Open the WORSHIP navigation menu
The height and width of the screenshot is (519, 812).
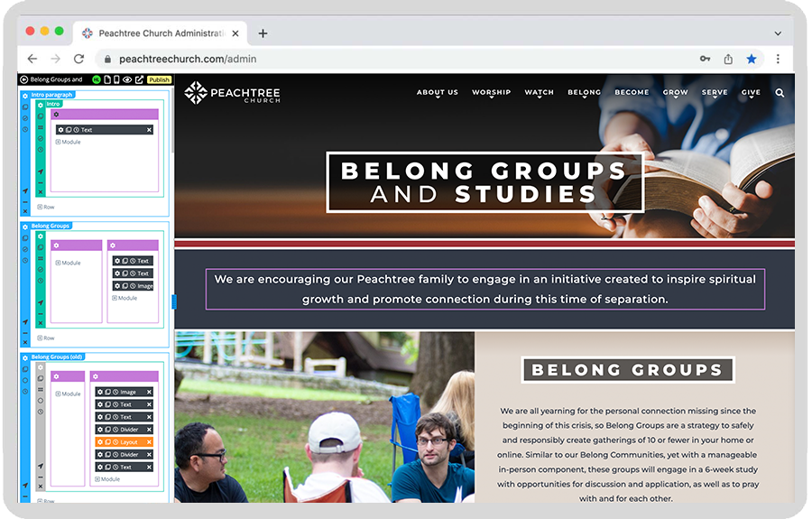492,93
